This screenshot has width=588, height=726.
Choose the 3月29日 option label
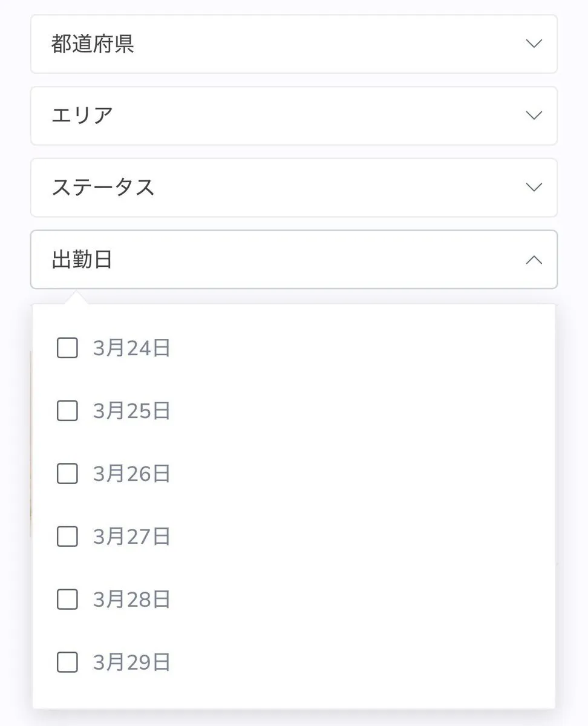[x=132, y=662]
